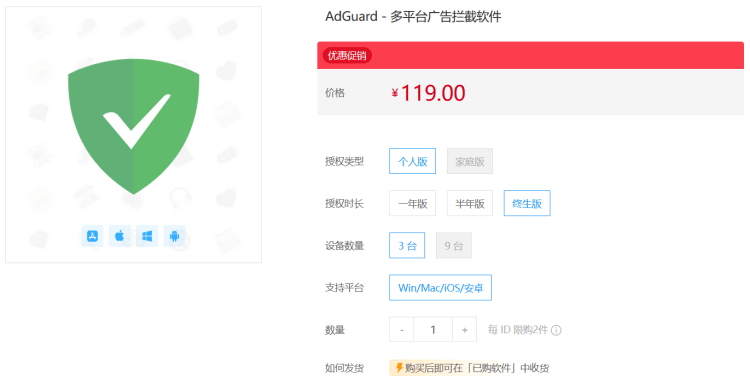Choose the 一年版 license duration
Screen dimensions: 750x383
pyautogui.click(x=412, y=203)
